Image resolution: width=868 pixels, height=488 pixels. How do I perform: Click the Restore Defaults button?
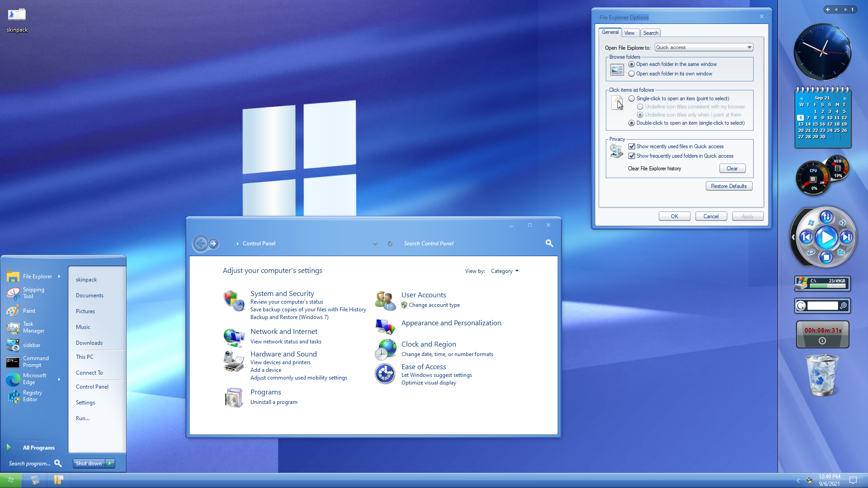pyautogui.click(x=728, y=186)
